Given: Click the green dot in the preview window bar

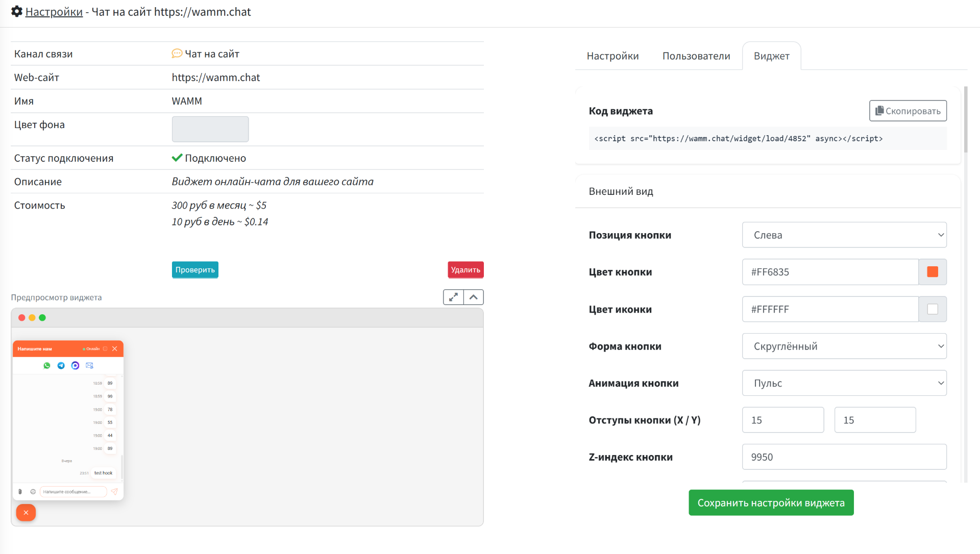Looking at the screenshot, I should [x=42, y=318].
